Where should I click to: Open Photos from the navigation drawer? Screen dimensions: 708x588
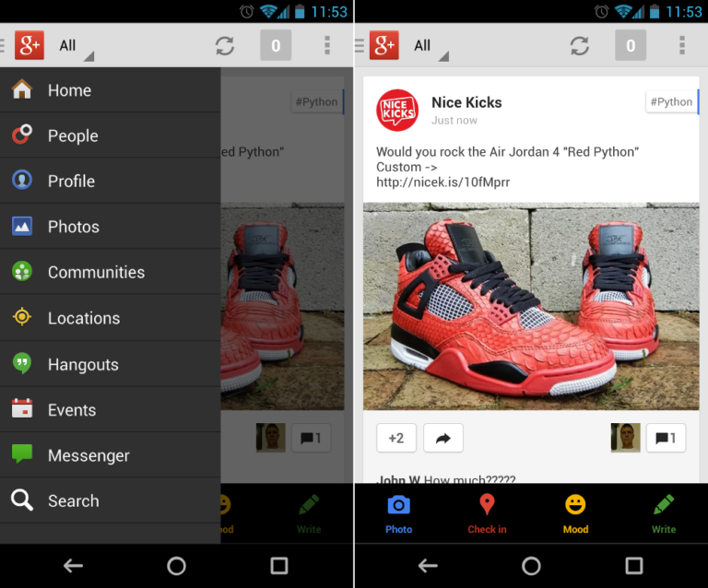[x=111, y=227]
